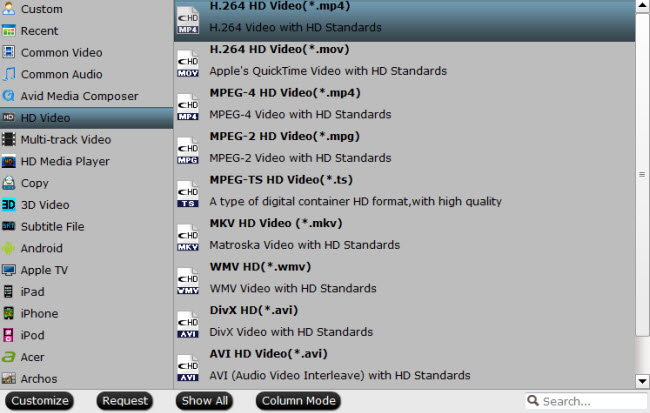Click the Copy disc icon
Viewport: 650px width, 413px height.
pos(8,183)
